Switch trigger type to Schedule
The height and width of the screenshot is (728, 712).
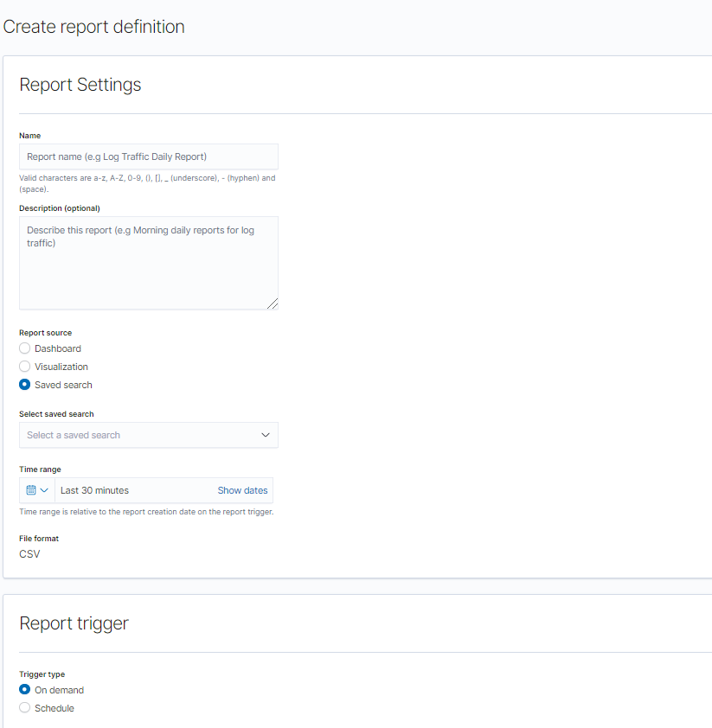pos(25,708)
